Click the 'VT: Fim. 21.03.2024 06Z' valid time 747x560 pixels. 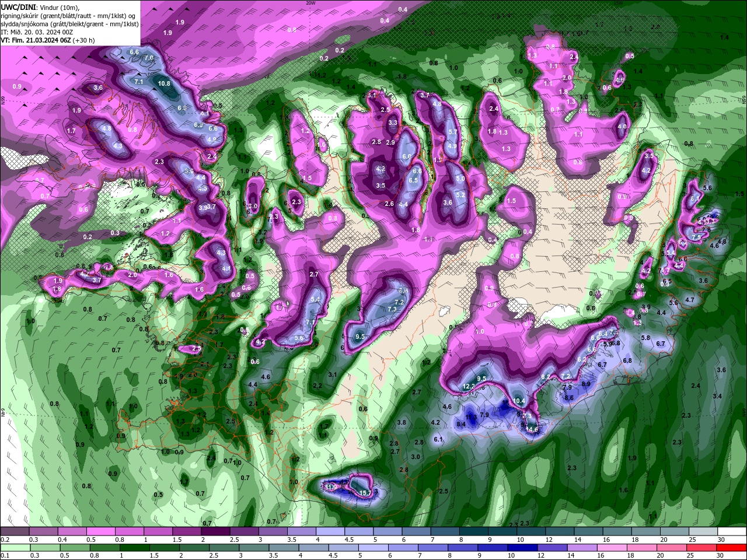click(36, 40)
